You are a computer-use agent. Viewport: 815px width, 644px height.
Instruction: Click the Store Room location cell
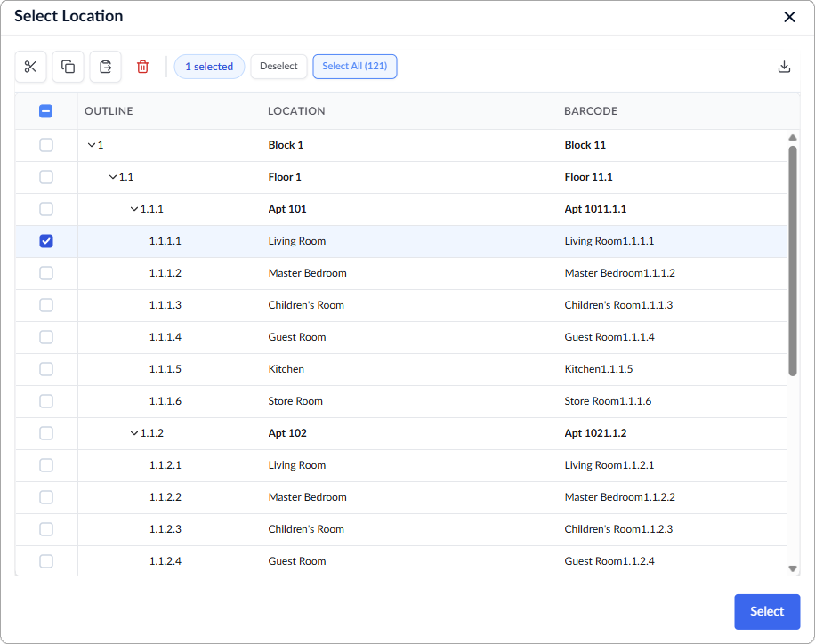click(x=295, y=401)
